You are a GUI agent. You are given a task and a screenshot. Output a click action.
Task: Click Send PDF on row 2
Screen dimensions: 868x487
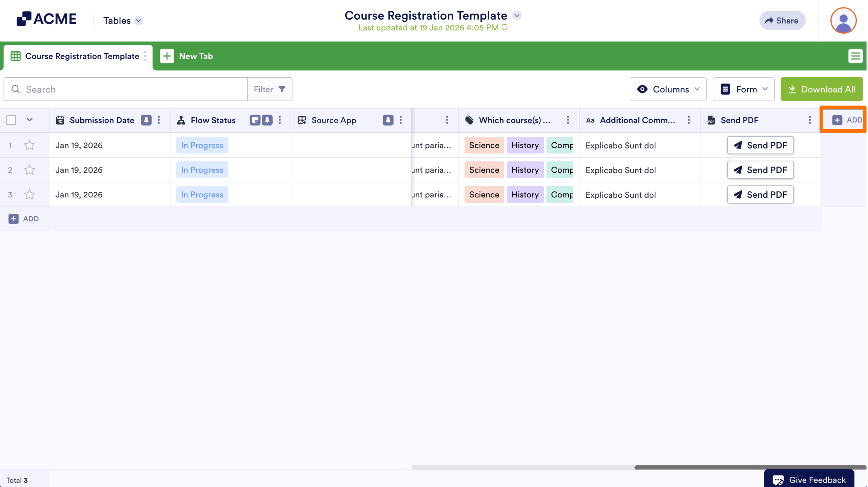[x=760, y=170]
